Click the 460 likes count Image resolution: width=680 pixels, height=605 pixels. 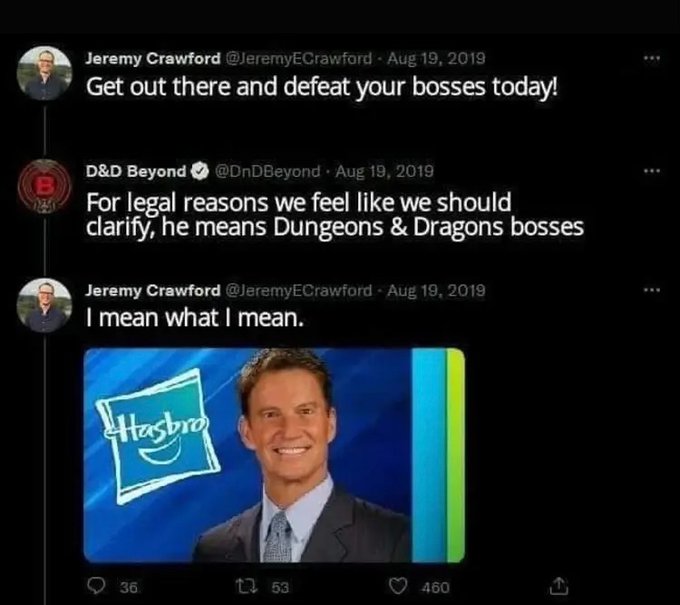tap(435, 587)
